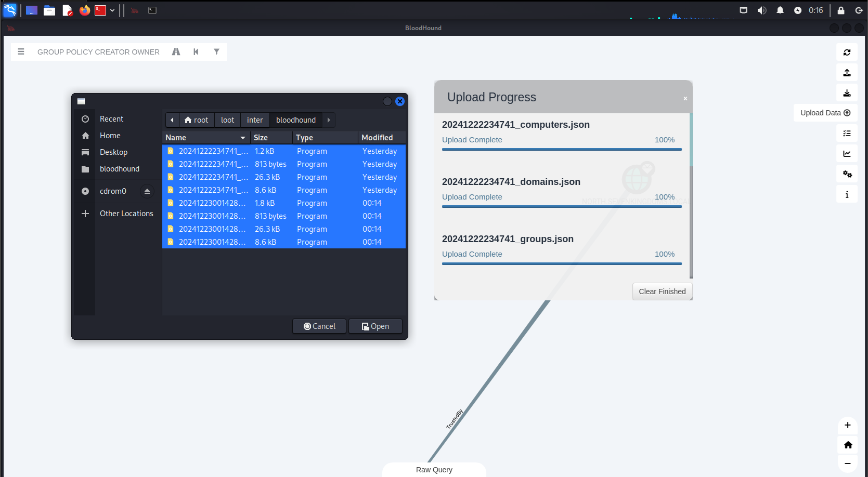Click the GROUP POLICY CREATOR OWNER search field
The height and width of the screenshot is (477, 868).
99,52
